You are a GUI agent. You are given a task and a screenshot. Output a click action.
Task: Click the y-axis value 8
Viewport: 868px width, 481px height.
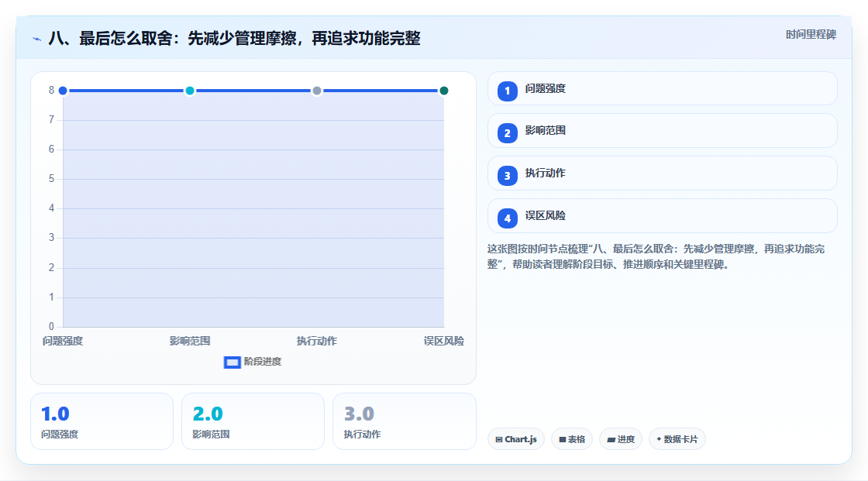point(51,90)
